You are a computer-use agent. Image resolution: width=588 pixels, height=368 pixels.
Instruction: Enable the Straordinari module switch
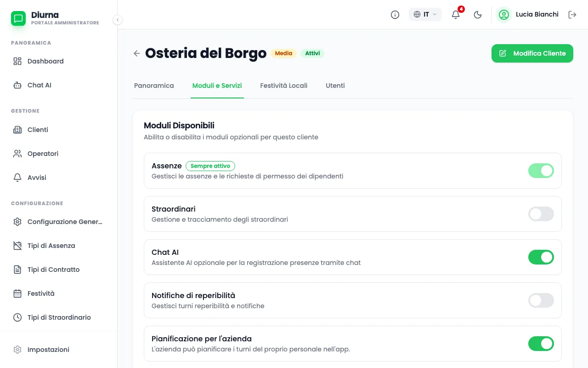(x=541, y=214)
